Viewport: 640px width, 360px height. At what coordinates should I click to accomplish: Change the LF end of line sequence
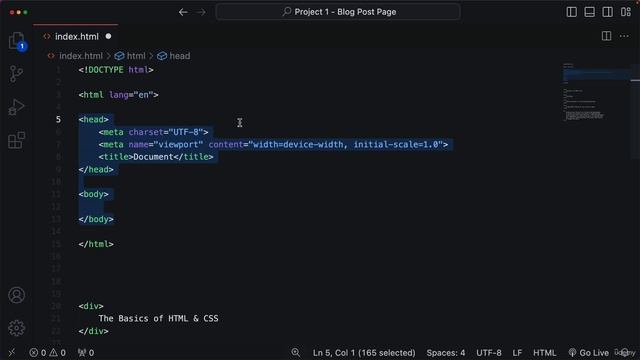coord(517,353)
